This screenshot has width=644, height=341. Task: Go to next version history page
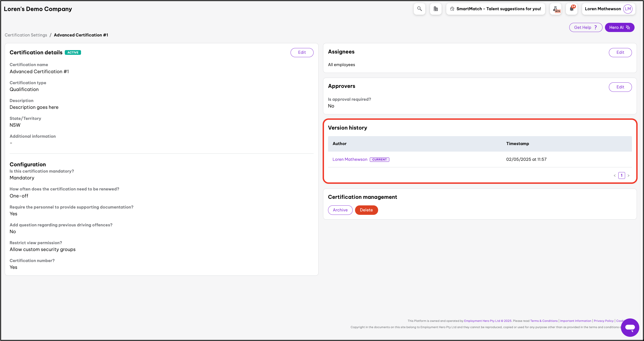[x=629, y=176]
